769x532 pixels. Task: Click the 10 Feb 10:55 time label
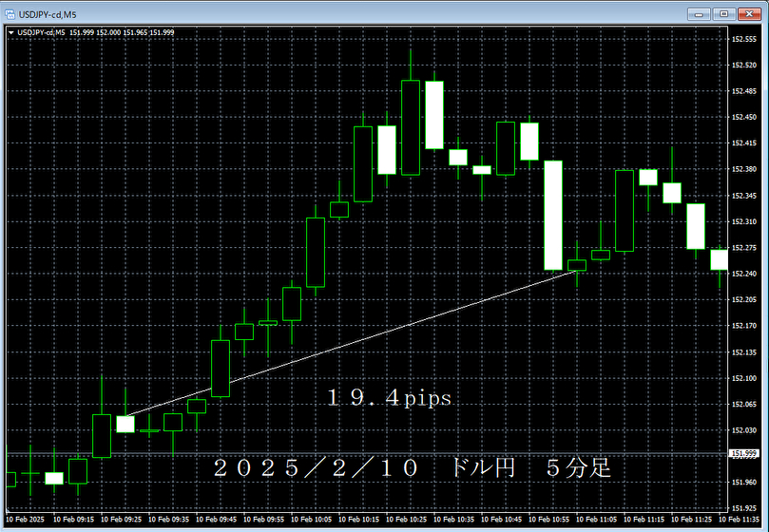(549, 520)
